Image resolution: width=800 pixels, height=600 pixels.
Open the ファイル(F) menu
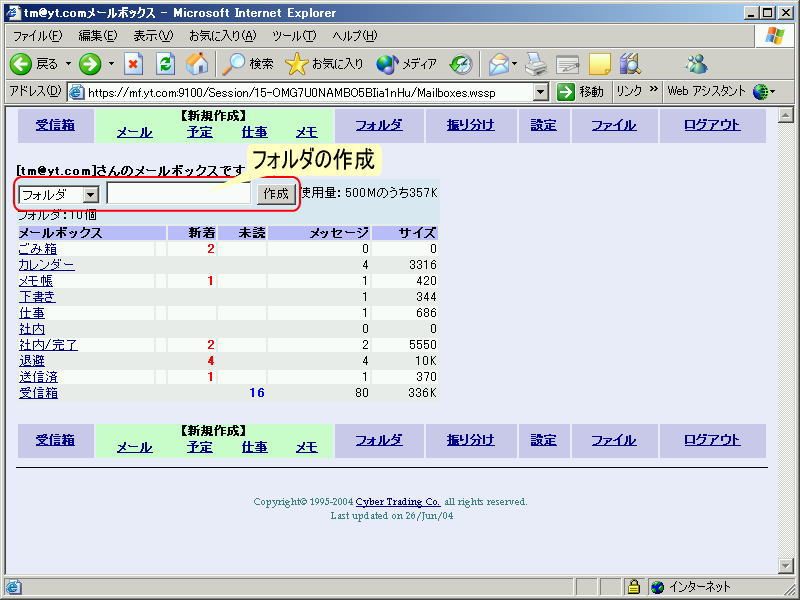coord(37,36)
